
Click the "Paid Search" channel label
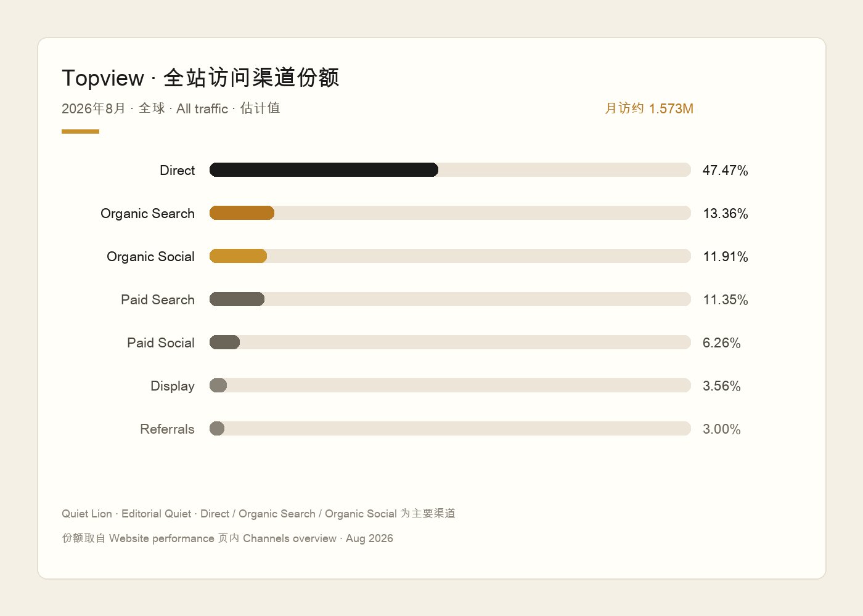158,299
